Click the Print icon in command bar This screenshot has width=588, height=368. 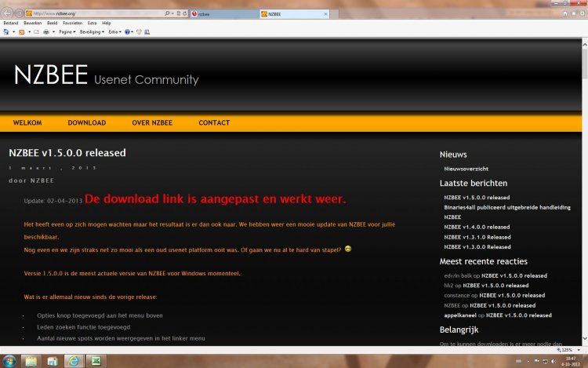tap(46, 32)
